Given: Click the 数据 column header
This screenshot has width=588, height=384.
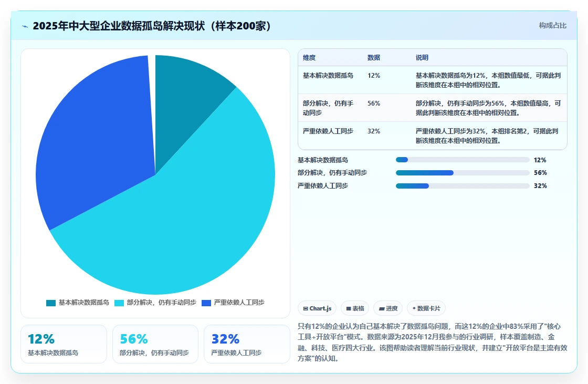Looking at the screenshot, I should click(374, 57).
